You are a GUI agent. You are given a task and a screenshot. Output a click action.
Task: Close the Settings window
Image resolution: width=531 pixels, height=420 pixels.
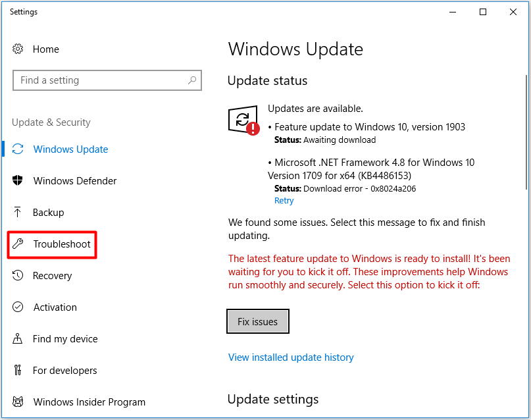click(513, 12)
